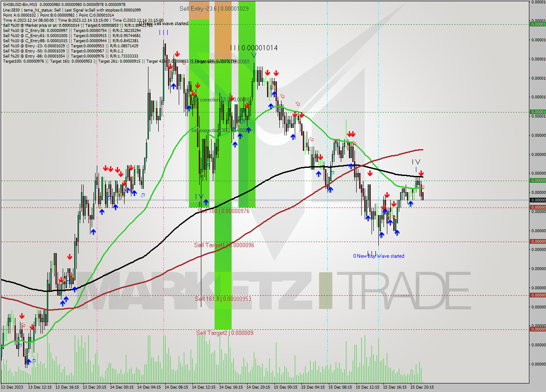Click the 'Line:2830 | tema_h1_status: Sell' info line
Screen dimensions: 546x392
[72, 10]
